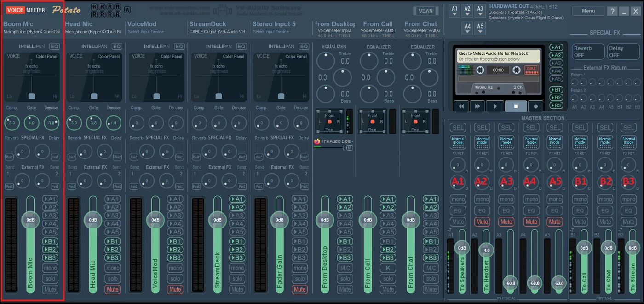Image resolution: width=644 pixels, height=304 pixels.
Task: Click the Post button under Boom Mic Reverb
Action: tap(9, 158)
